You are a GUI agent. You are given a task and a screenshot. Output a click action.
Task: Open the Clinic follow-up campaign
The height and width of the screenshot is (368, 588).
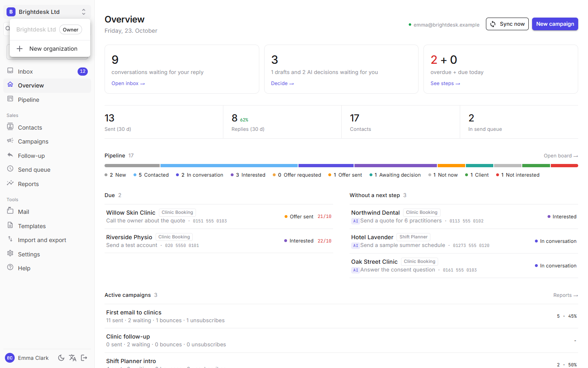pos(341,340)
